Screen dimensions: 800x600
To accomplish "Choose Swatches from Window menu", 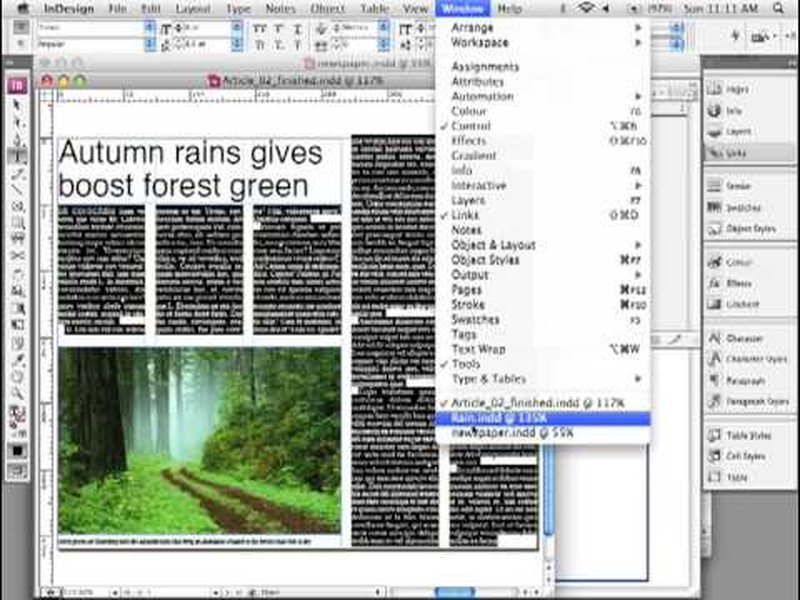I will [x=541, y=319].
